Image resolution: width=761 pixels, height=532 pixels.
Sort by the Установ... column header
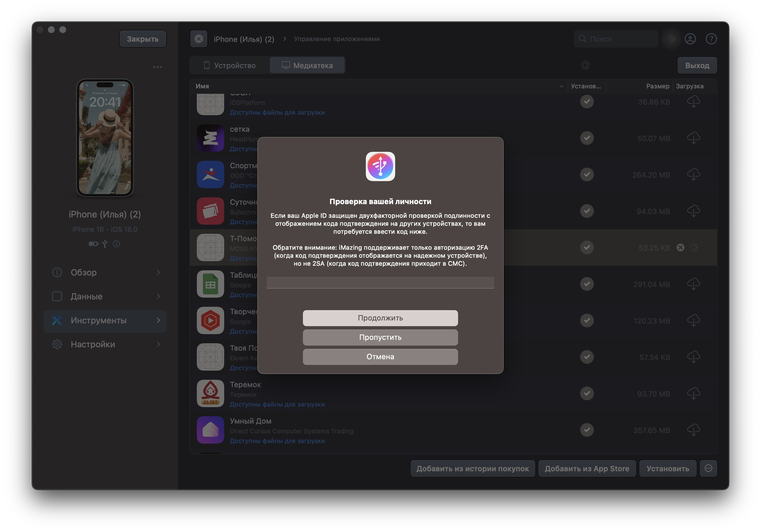[x=586, y=86]
